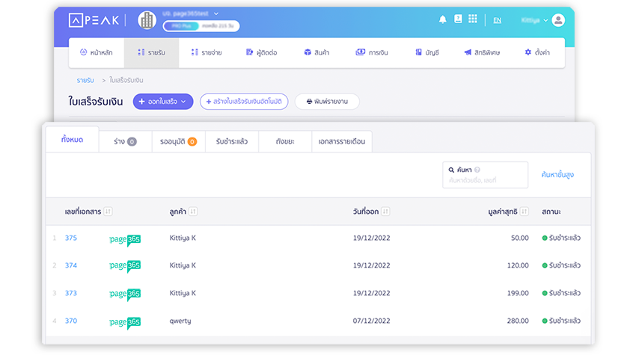Viewport: 636px width, 364px height.
Task: Click the company building logo icon
Action: coord(147,20)
